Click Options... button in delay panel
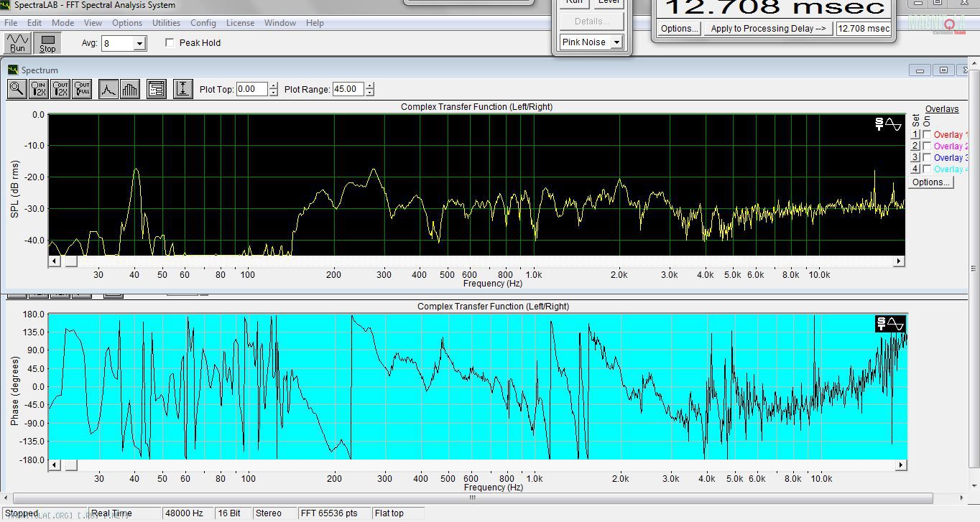Screen dimensions: 980x522 679,29
